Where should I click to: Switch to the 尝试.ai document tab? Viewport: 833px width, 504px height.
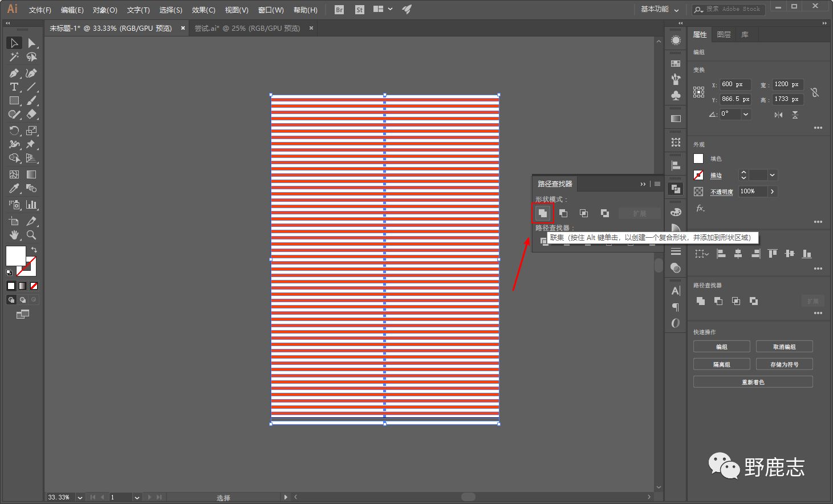click(247, 28)
